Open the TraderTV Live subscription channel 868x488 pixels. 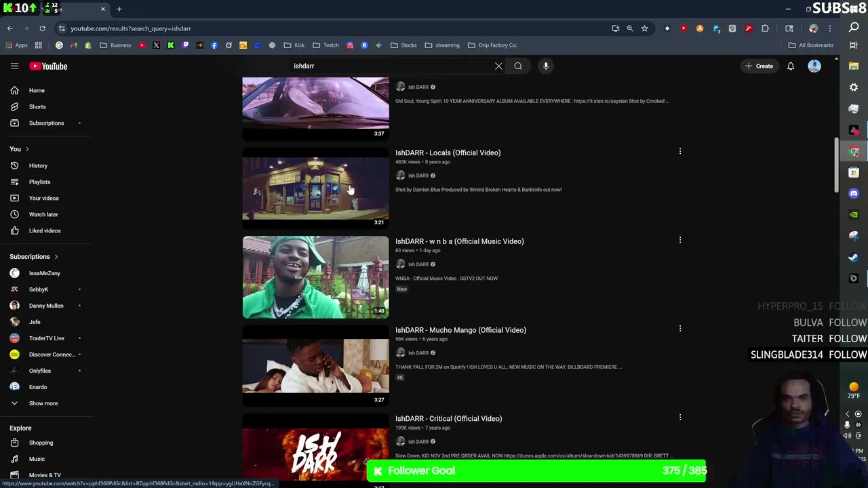click(x=46, y=338)
